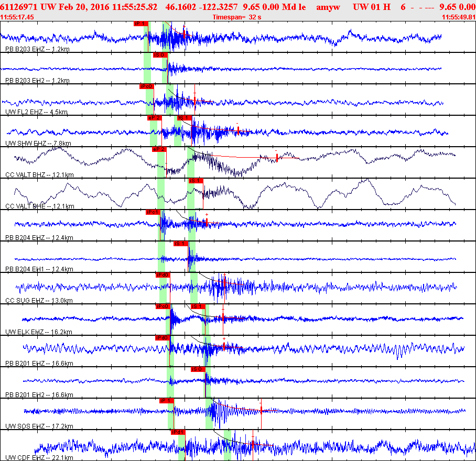Screen dimensions: 476x461
Task: Click the Timespan= 32 s label
Action: pos(237,17)
